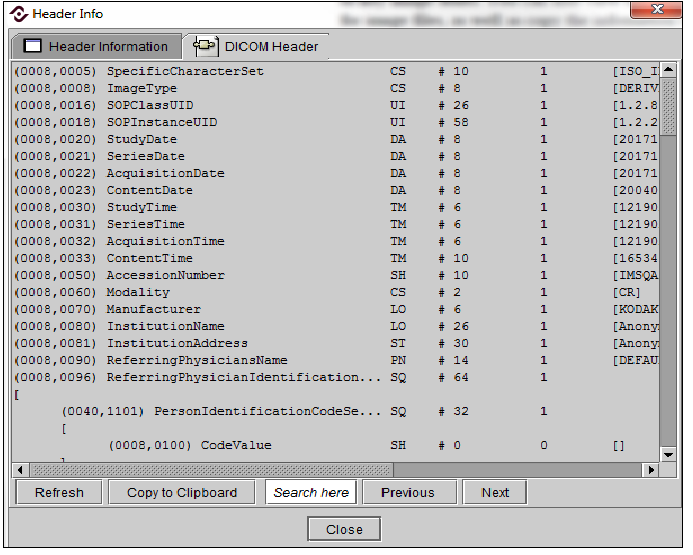693x555 pixels.
Task: Click the [CR] modality value
Action: (x=626, y=293)
